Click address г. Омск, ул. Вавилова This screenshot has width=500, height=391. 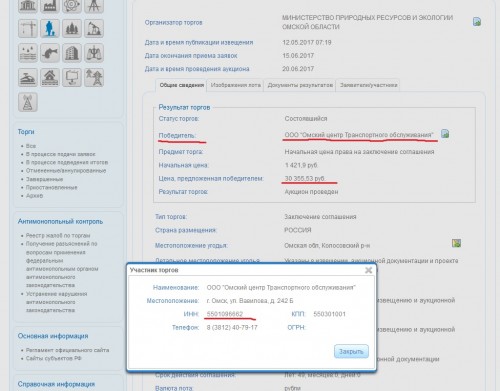tap(250, 301)
